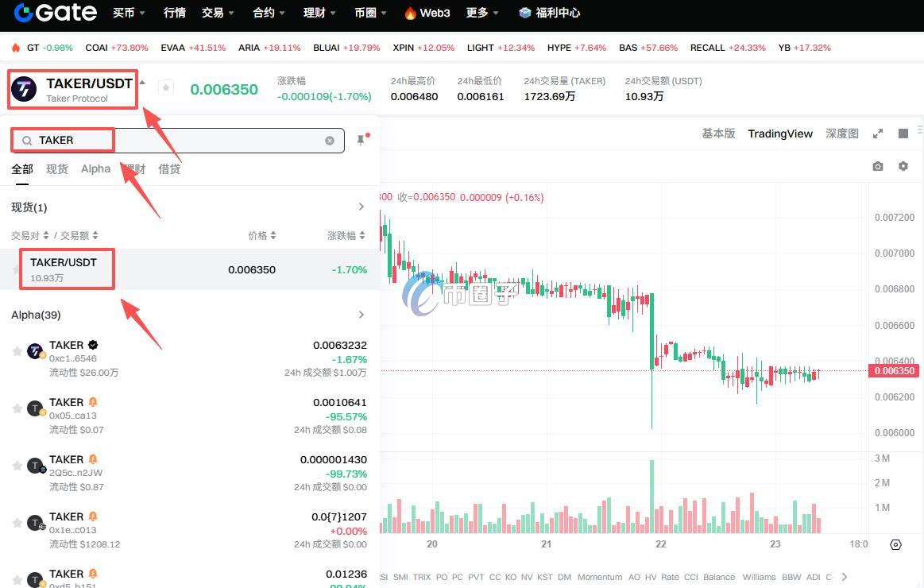Star the first Alpha TAKER token
924x588 pixels.
tap(17, 350)
